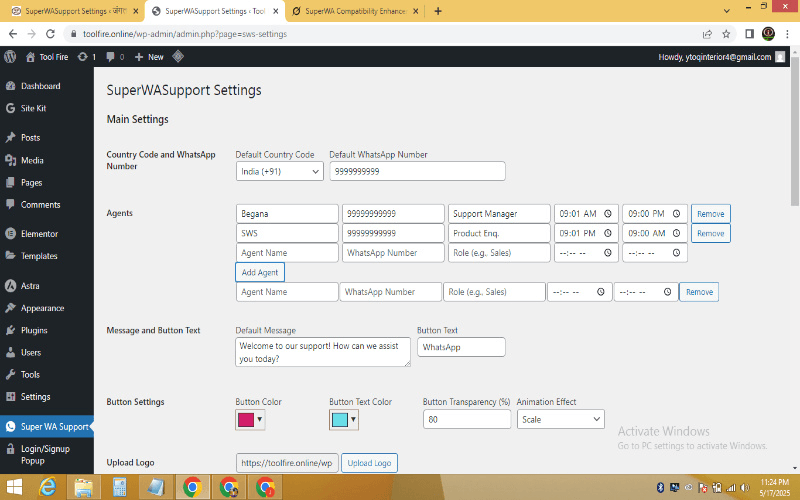
Task: Expand the Default Country Code dropdown
Action: point(280,171)
